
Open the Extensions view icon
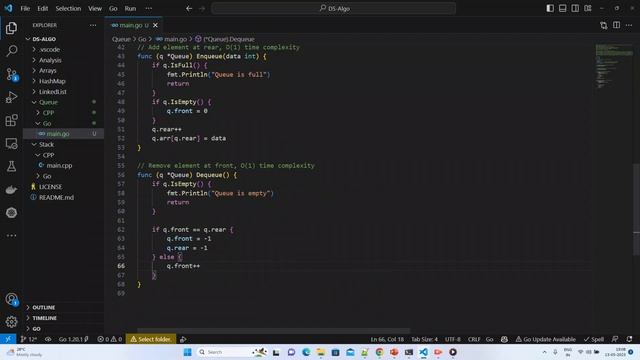[x=11, y=120]
